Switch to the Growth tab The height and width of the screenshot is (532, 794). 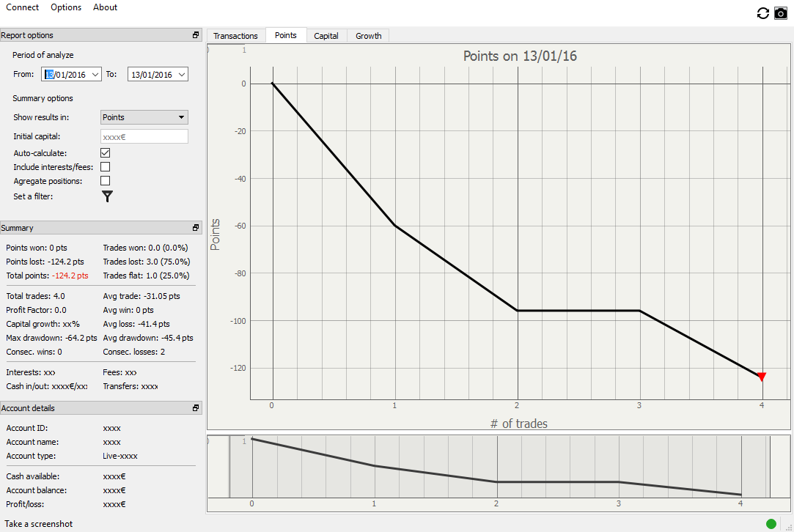pos(369,36)
